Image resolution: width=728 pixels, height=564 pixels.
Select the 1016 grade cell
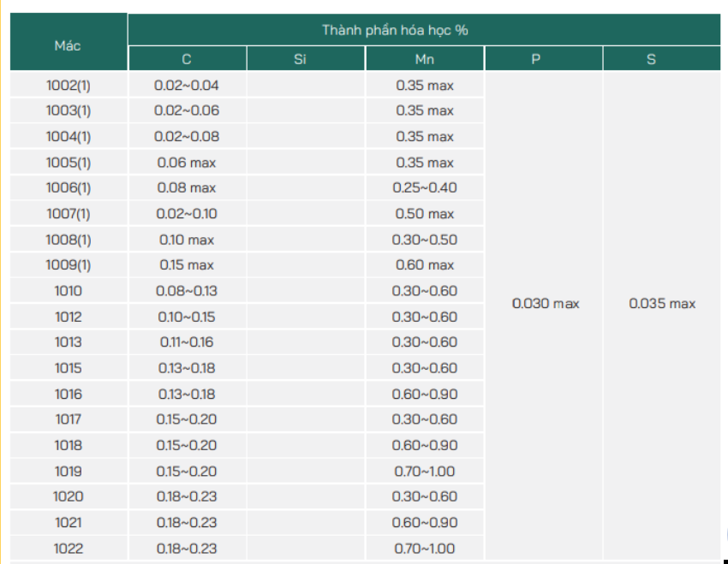pos(69,394)
